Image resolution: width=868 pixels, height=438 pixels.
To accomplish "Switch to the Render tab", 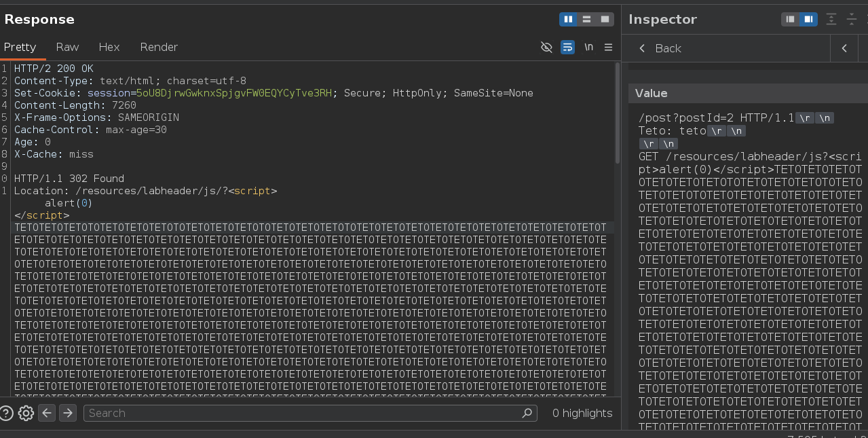I will (x=159, y=47).
